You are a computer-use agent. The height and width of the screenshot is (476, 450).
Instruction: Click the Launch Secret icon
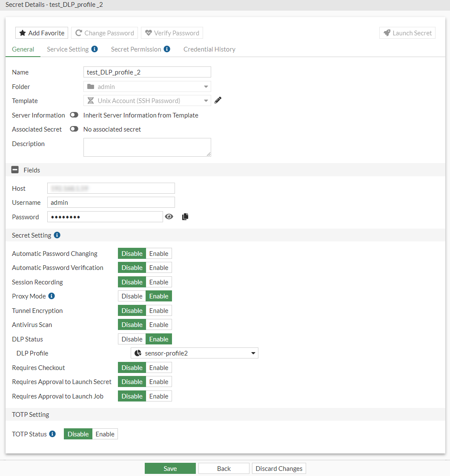coord(387,32)
